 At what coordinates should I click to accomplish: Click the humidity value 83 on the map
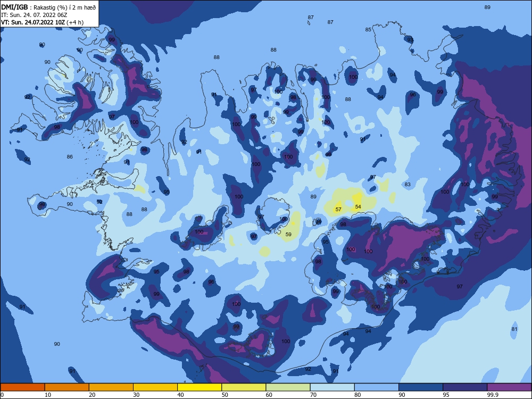(x=408, y=185)
